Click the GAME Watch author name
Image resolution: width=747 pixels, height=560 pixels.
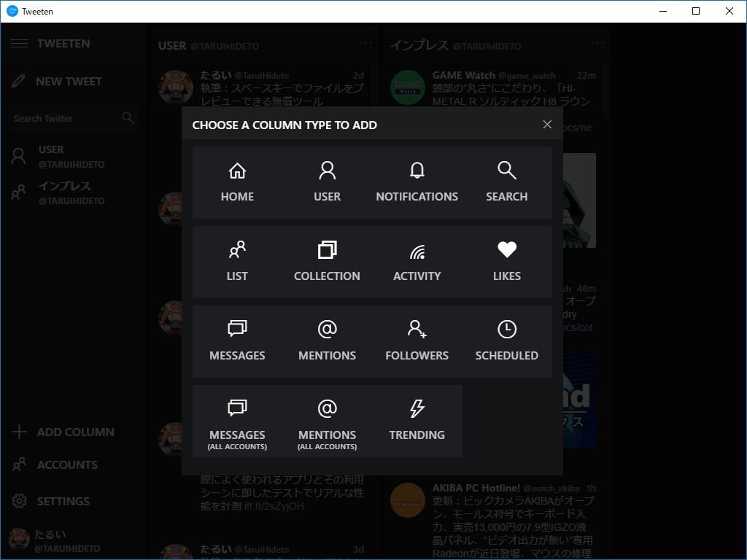tap(463, 75)
